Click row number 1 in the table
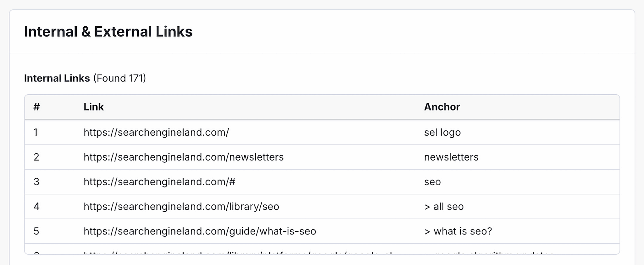The width and height of the screenshot is (644, 265). click(36, 132)
